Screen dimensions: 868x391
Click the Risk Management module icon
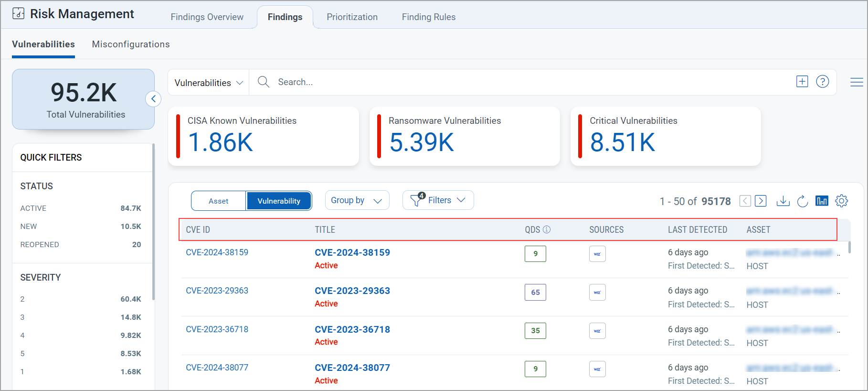[x=18, y=13]
